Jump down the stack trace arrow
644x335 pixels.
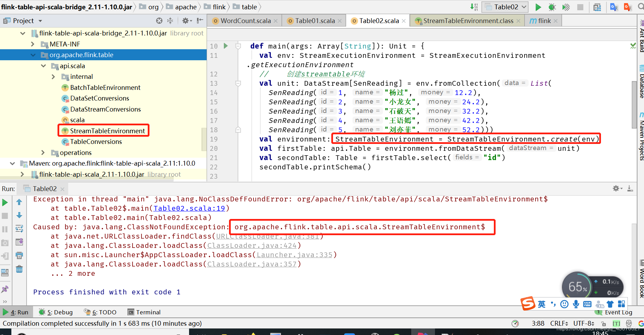tap(19, 215)
